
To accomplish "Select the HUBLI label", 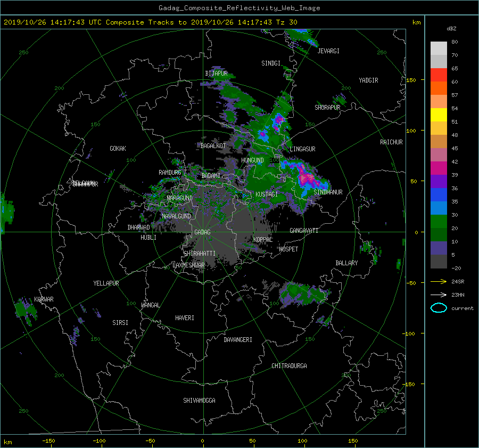I will (x=148, y=237).
